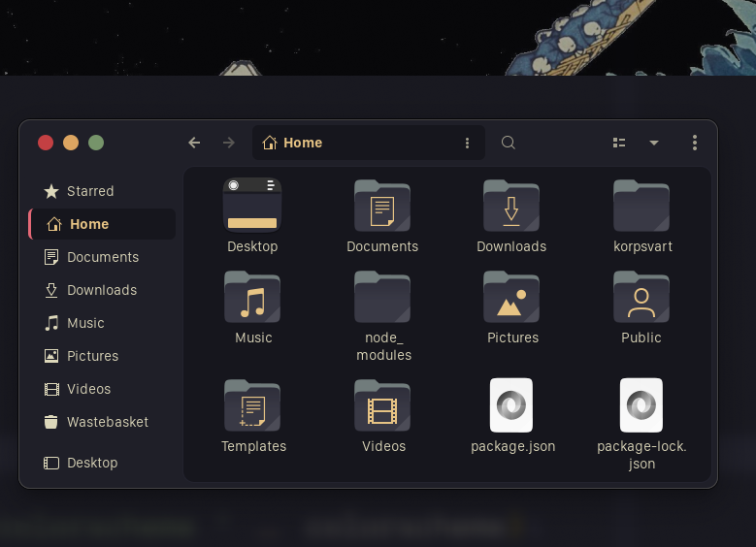Open the korpsvart folder
This screenshot has height=547, width=756.
641,207
